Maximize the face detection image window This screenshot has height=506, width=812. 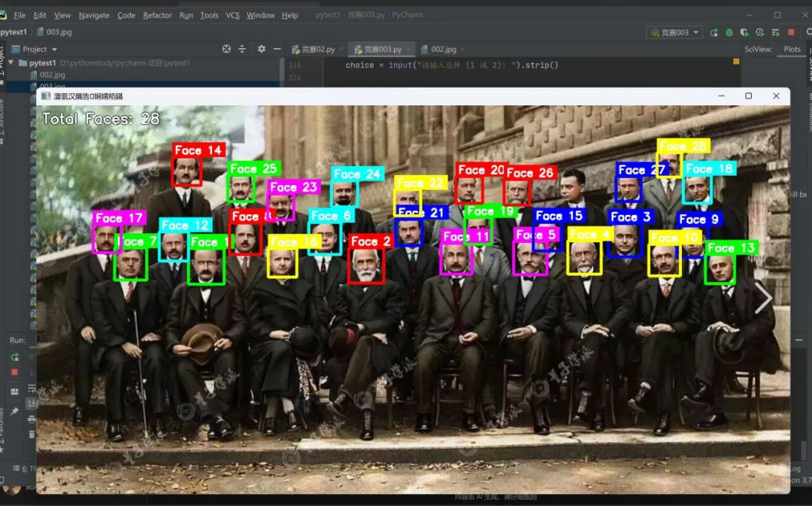pos(748,95)
